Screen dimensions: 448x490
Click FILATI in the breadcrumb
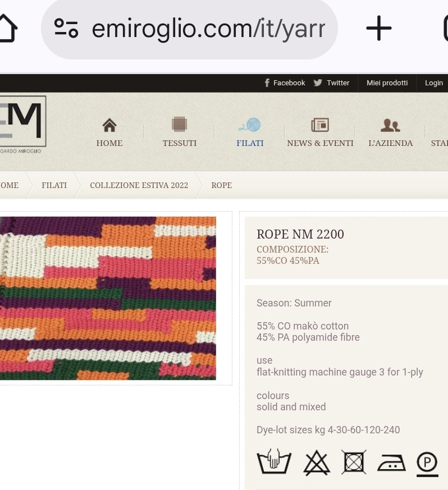coord(54,185)
